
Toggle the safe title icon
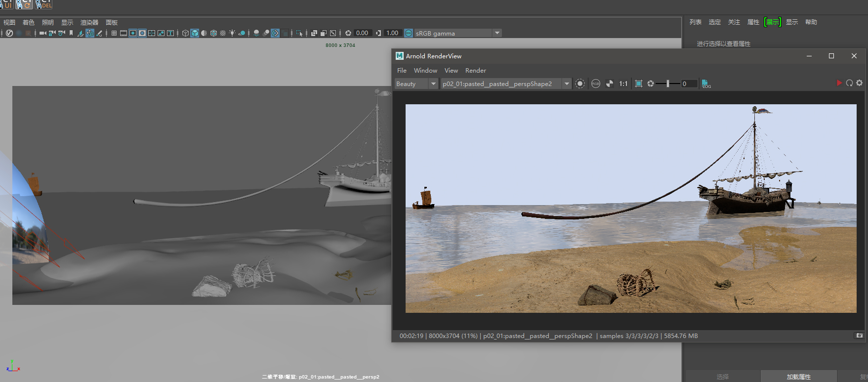170,33
